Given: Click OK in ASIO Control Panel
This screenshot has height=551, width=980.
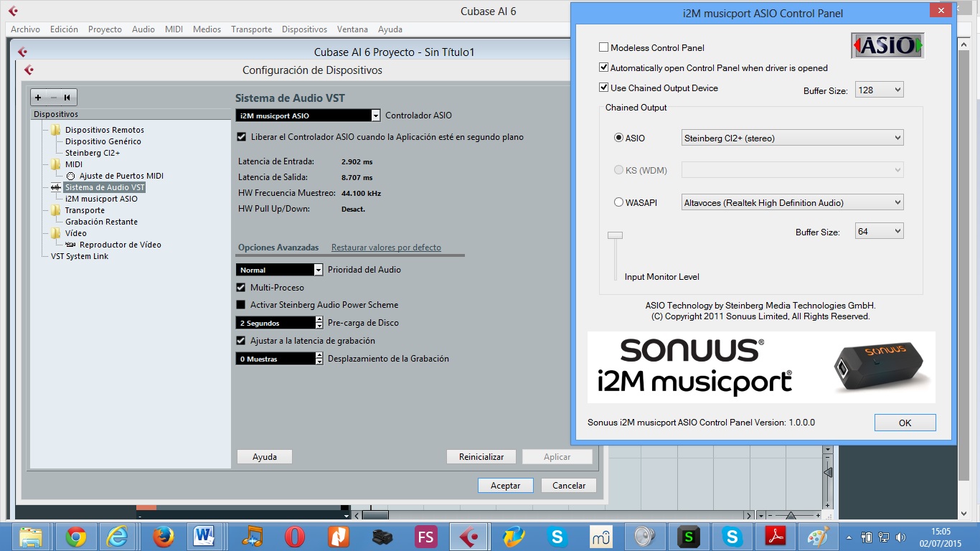Looking at the screenshot, I should click(x=905, y=423).
